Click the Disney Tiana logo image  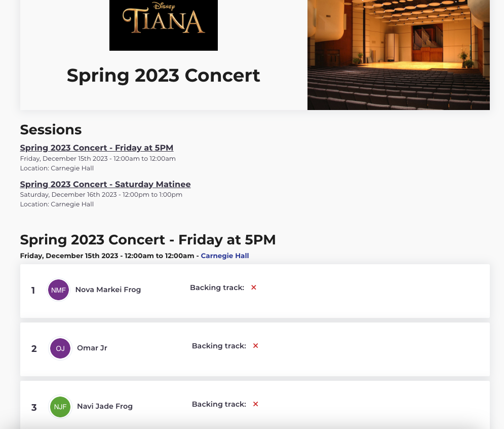click(163, 24)
